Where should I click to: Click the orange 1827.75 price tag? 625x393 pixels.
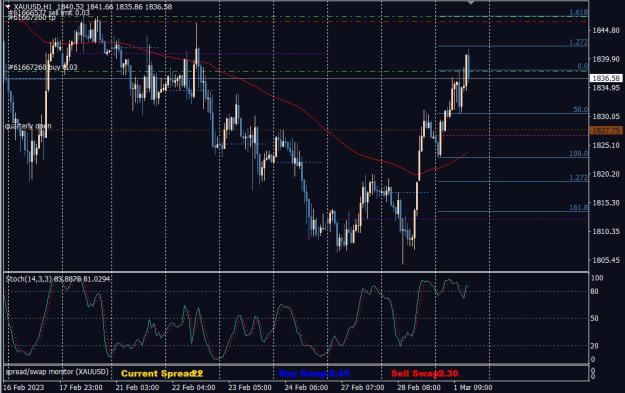[606, 131]
